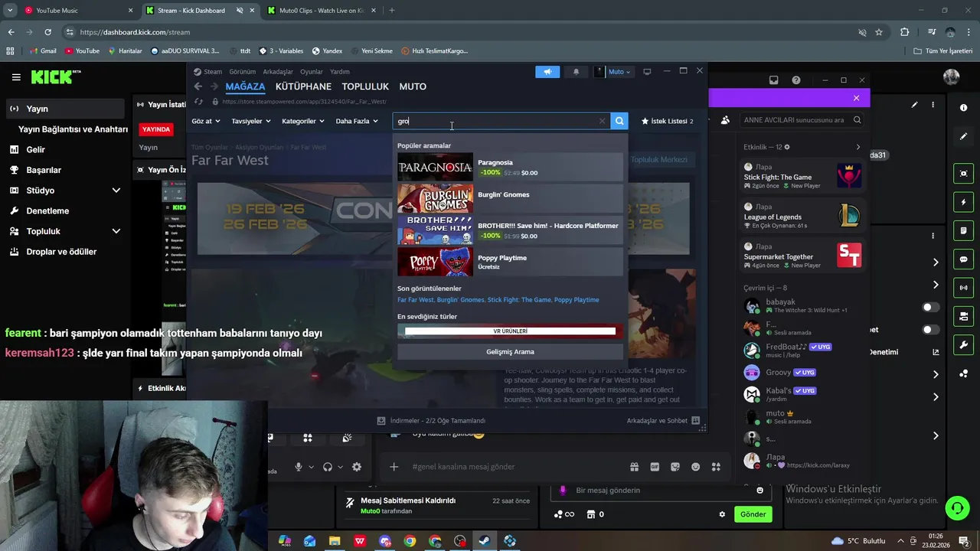Expand Discord Etkinlik section arrow
Viewport: 980px width, 551px height.
click(857, 147)
